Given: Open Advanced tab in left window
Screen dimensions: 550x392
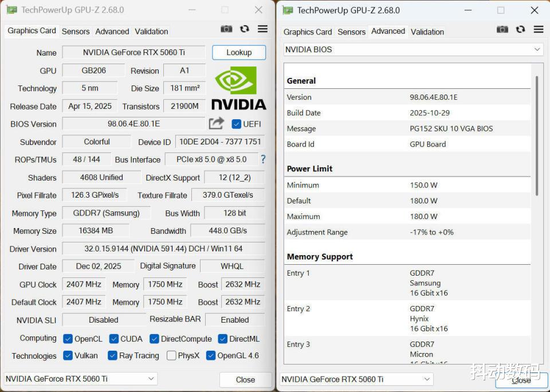Looking at the screenshot, I should point(112,31).
